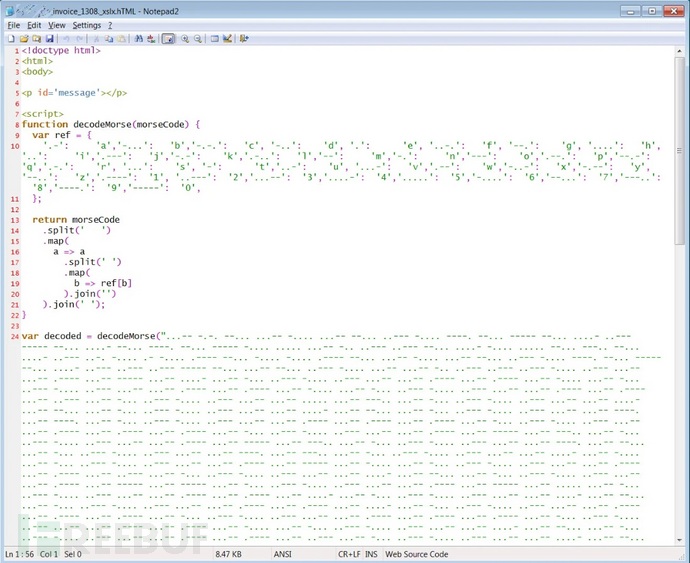Click line 24 decodeMorse code text
Image resolution: width=690 pixels, height=563 pixels.
(x=110, y=336)
